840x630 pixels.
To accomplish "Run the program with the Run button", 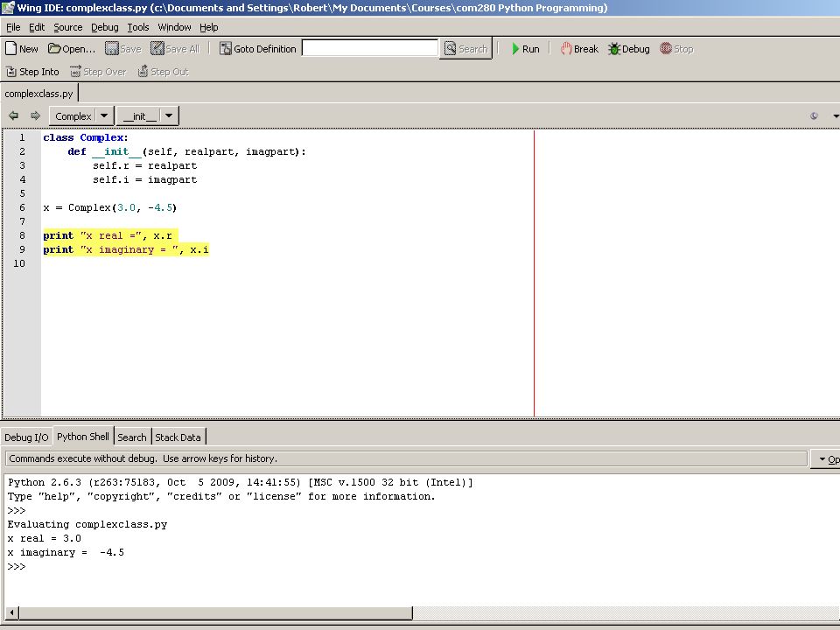I will click(x=525, y=49).
